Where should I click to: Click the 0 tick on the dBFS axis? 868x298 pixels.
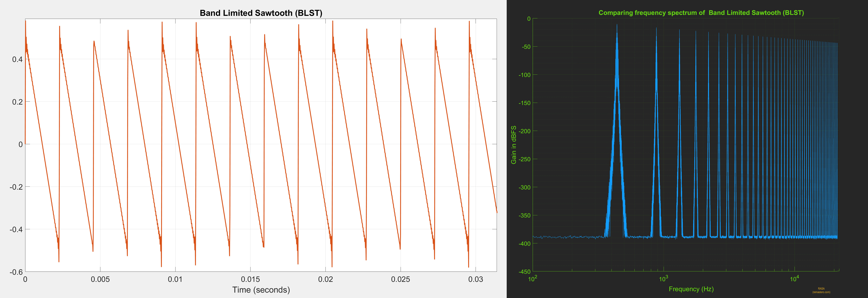(529, 19)
